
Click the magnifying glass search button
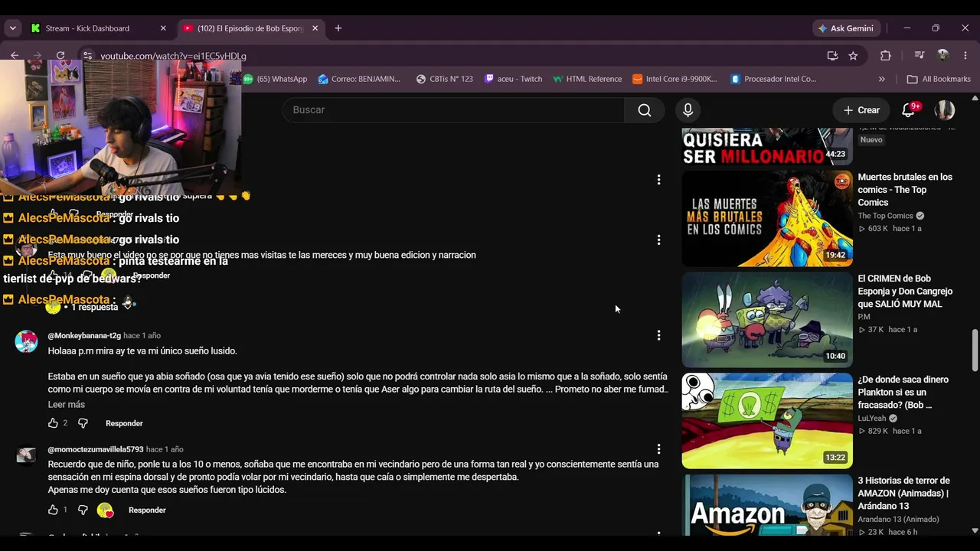coord(645,110)
